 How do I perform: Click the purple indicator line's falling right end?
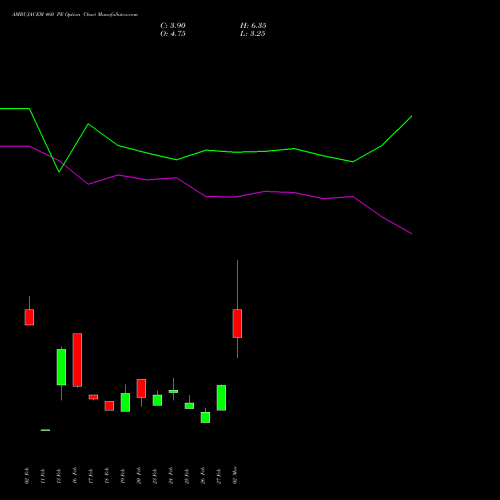point(397,225)
